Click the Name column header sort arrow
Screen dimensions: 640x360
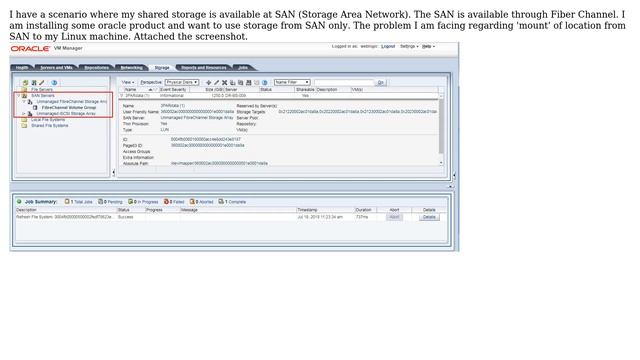[x=150, y=89]
